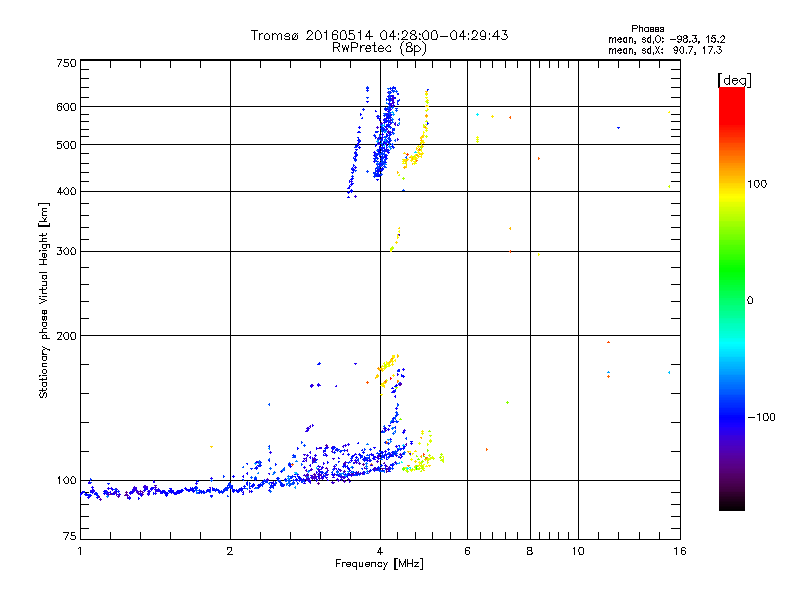The image size is (800, 600).
Task: Click y-axis tick label "600"
Action: (x=66, y=107)
